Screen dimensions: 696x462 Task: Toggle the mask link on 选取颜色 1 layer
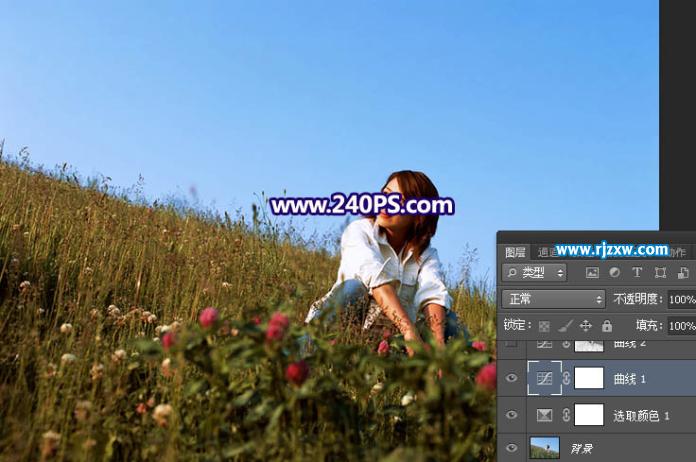(566, 415)
